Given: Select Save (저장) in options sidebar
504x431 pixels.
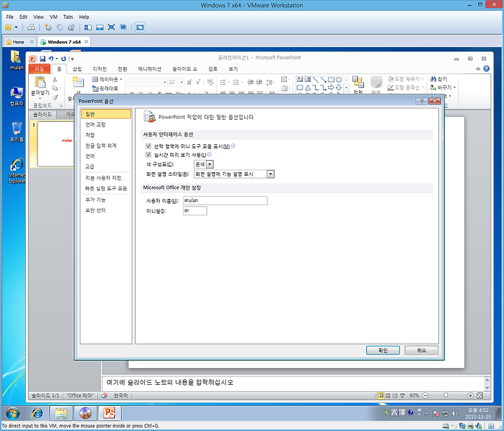Looking at the screenshot, I should tap(90, 135).
